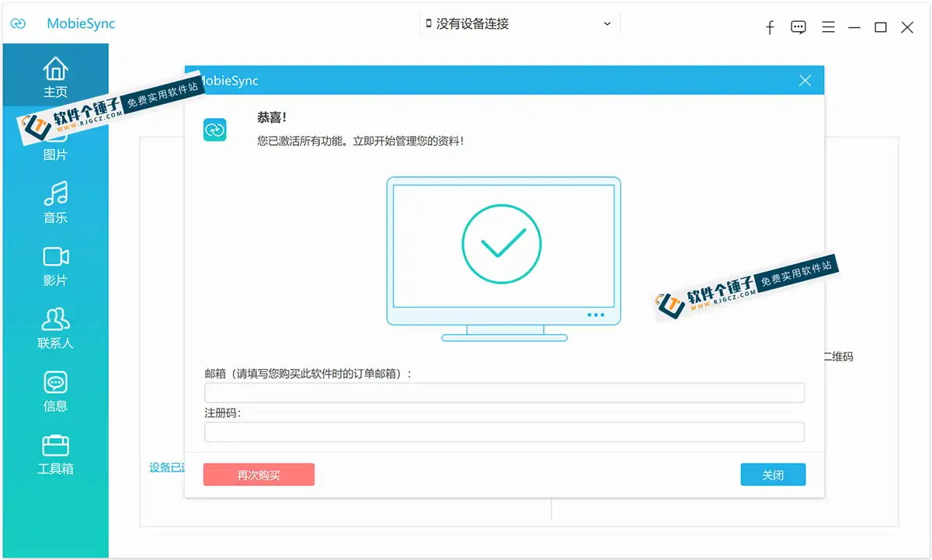Click the MobieSync sync icon in dialog
932x560 pixels.
point(214,130)
